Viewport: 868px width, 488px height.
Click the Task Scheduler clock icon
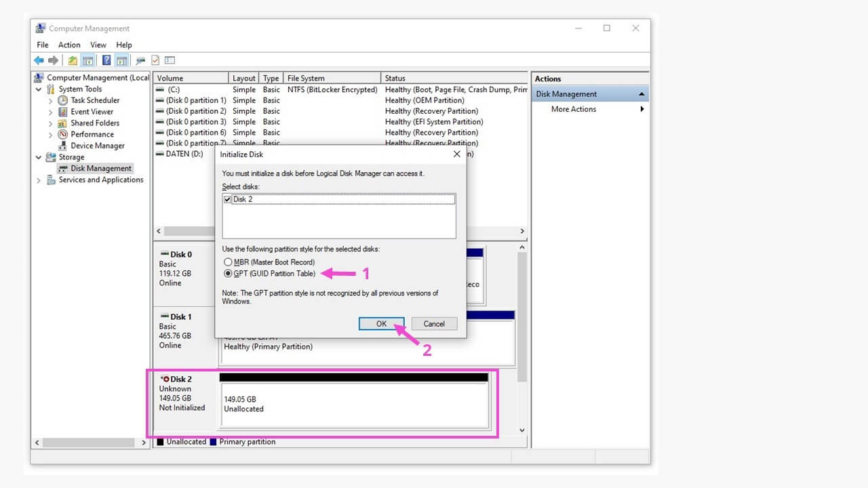(x=63, y=100)
